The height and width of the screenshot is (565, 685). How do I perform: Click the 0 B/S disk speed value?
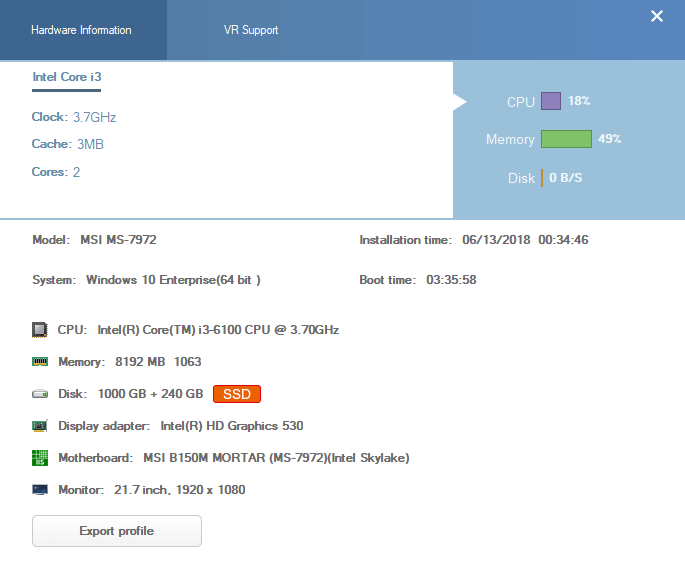[x=566, y=178]
